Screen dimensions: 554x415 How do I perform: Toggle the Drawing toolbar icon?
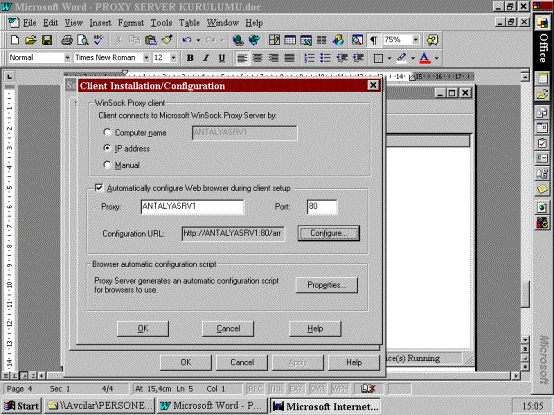click(x=338, y=40)
